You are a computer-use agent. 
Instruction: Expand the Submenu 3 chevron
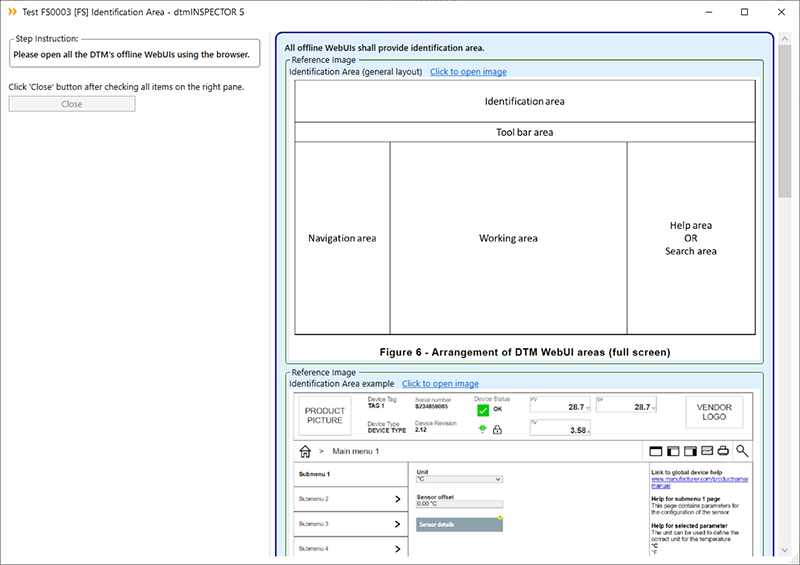tap(397, 524)
